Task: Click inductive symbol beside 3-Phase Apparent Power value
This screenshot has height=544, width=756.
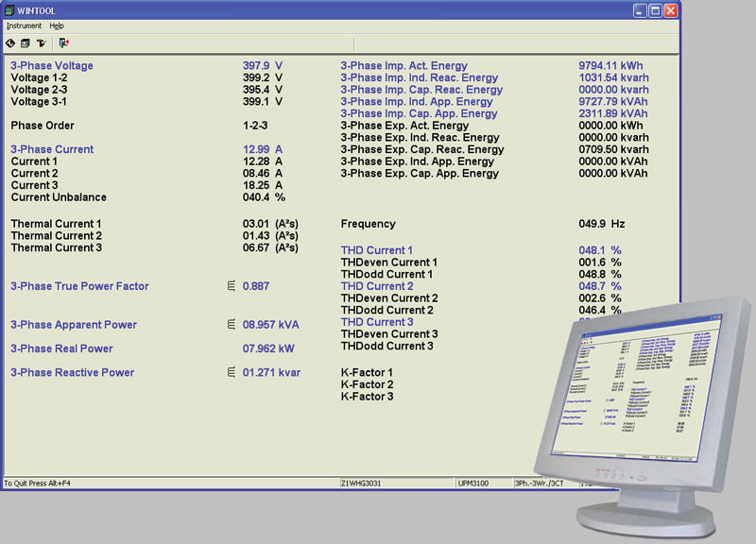Action: [232, 325]
